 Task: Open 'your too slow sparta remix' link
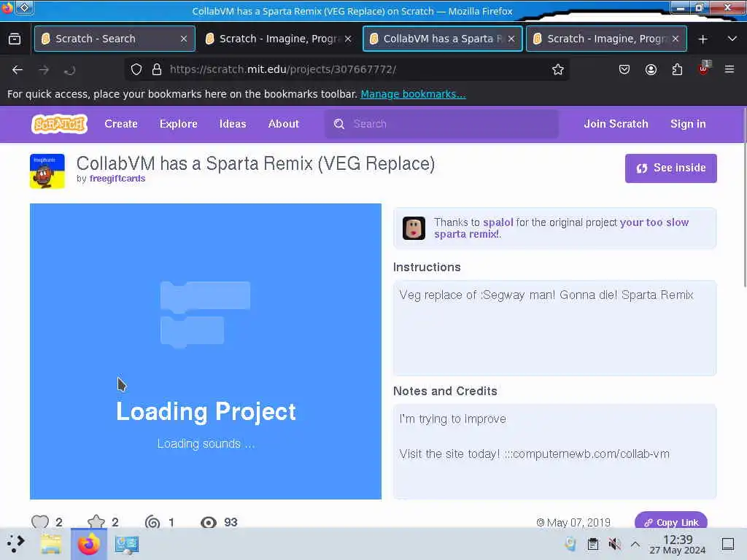point(561,228)
